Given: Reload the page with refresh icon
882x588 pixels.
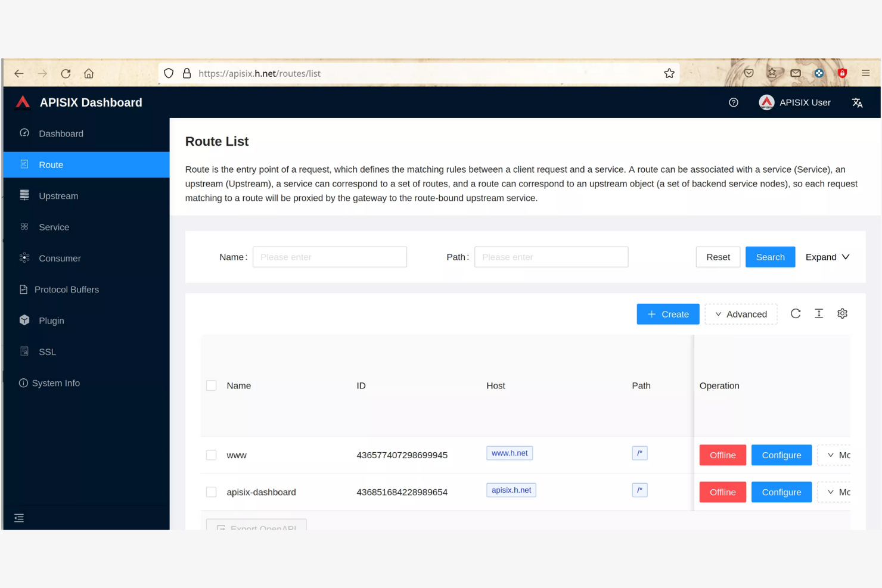Looking at the screenshot, I should click(x=66, y=73).
